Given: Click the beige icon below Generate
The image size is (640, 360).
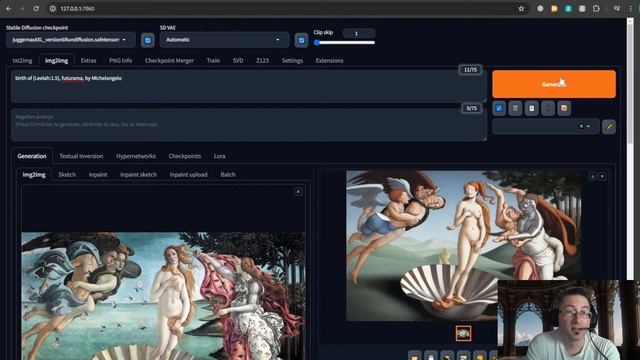Looking at the screenshot, I should pyautogui.click(x=564, y=108).
